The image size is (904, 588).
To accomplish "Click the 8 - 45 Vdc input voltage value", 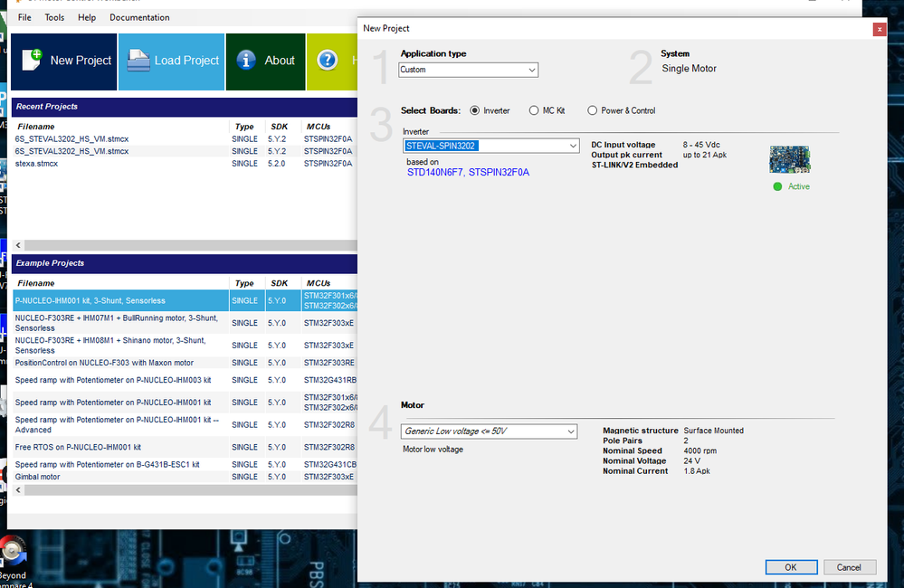I will (x=701, y=145).
